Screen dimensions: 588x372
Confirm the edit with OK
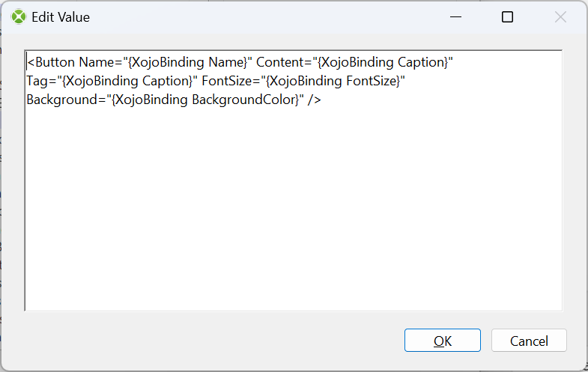pyautogui.click(x=443, y=340)
